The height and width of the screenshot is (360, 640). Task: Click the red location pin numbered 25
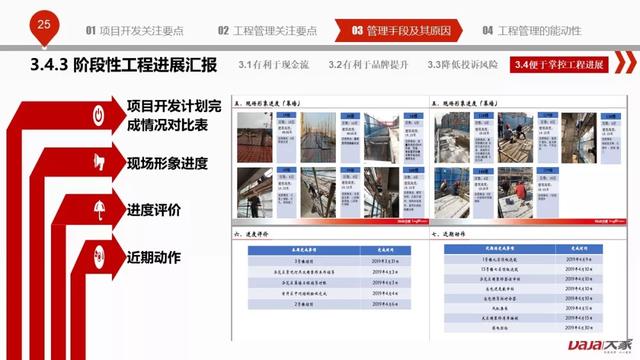click(44, 27)
